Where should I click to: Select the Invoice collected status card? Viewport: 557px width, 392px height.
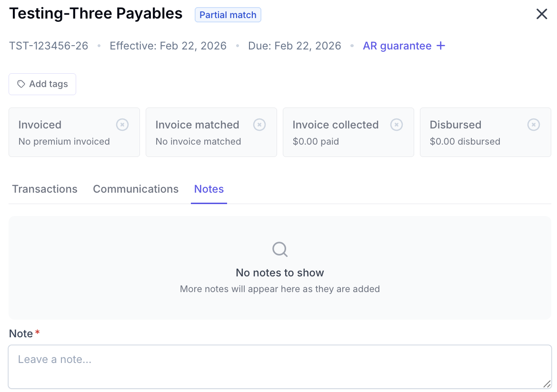click(x=348, y=132)
